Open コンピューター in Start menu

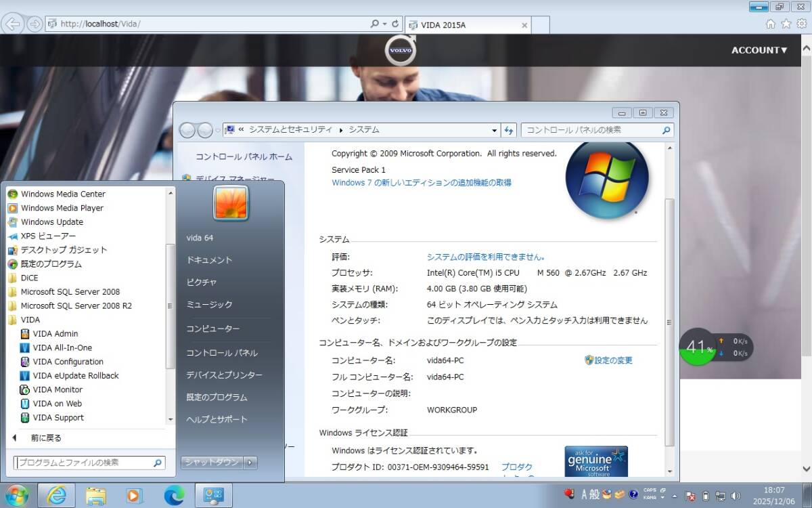pyautogui.click(x=212, y=329)
